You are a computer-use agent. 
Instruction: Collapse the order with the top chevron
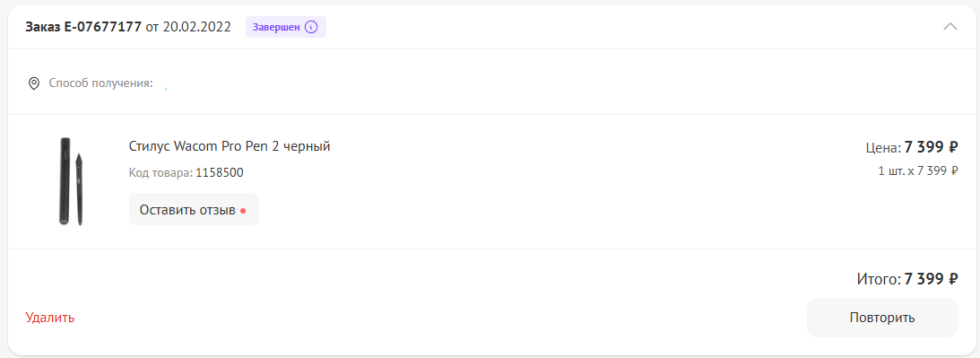950,26
